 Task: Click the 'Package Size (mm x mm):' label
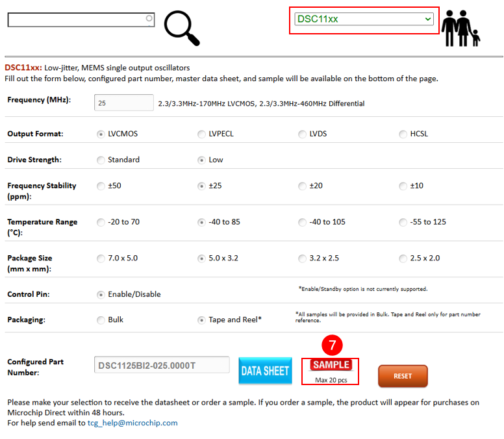tap(30, 263)
